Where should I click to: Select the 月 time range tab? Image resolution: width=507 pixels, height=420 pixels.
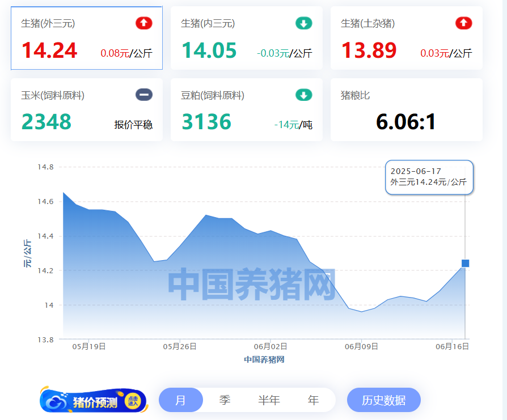pyautogui.click(x=181, y=400)
